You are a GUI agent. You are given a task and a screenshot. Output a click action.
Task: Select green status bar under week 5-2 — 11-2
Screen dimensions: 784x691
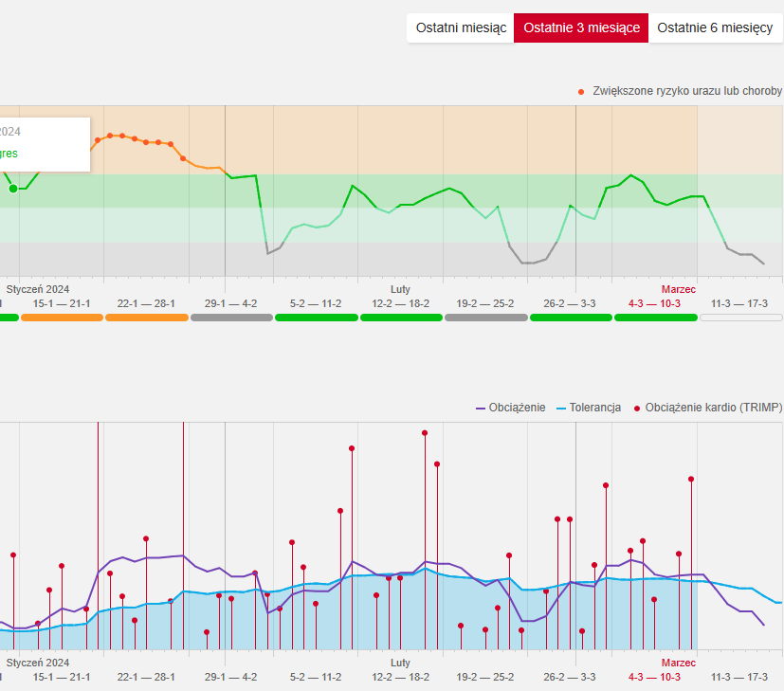click(x=316, y=318)
